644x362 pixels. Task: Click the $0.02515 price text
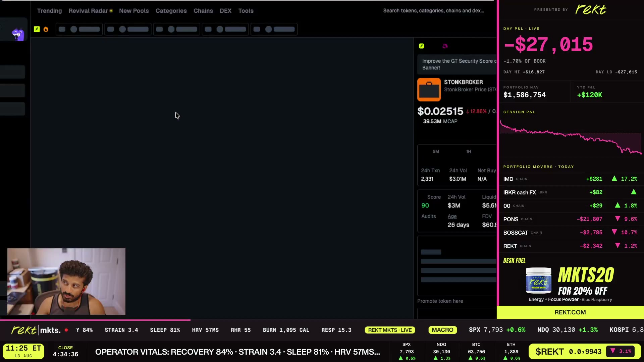click(x=440, y=111)
